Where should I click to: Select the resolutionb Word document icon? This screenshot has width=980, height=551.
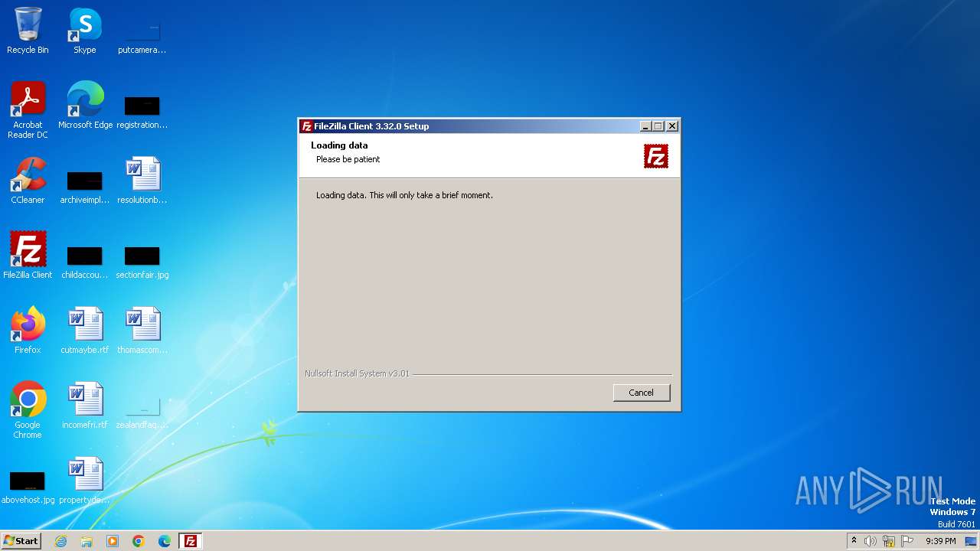click(142, 181)
